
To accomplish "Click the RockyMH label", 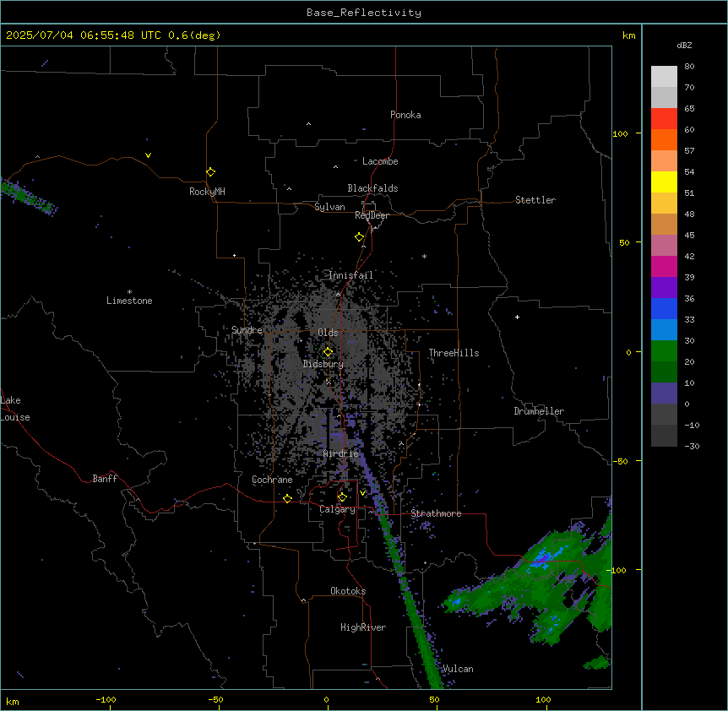I will (x=207, y=192).
